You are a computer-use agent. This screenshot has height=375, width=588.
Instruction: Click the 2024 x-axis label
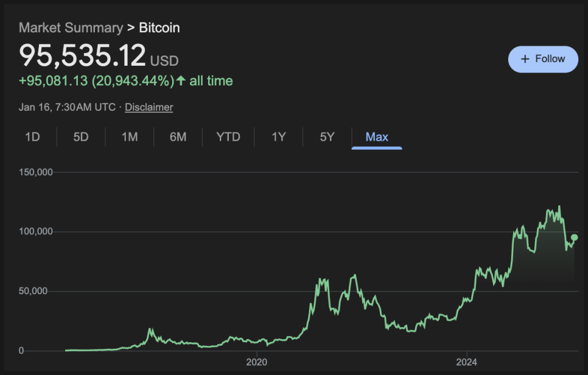pos(466,362)
